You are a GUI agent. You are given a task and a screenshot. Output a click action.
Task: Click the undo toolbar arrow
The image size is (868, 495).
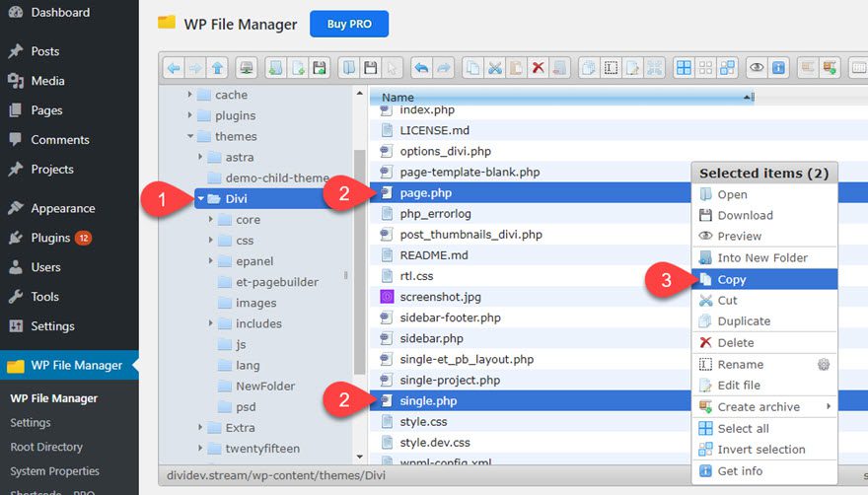tap(422, 68)
